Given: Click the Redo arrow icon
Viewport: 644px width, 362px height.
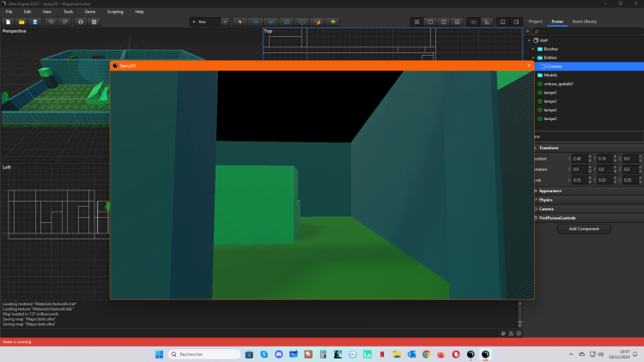Looking at the screenshot, I should coord(64,21).
